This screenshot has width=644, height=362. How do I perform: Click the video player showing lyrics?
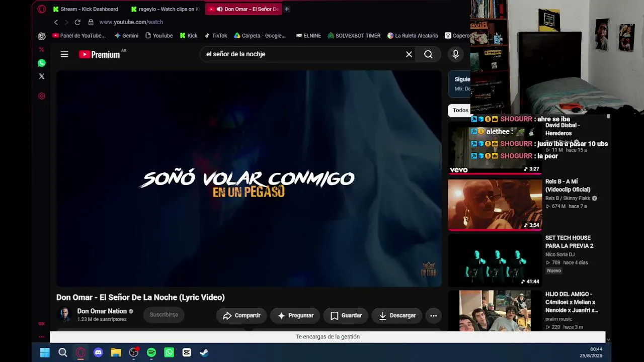click(x=249, y=178)
